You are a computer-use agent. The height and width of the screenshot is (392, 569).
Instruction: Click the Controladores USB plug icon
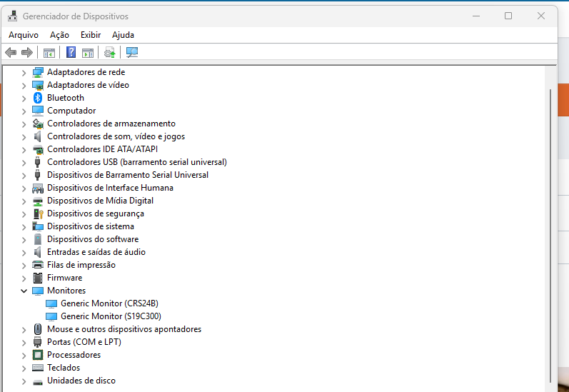click(37, 162)
